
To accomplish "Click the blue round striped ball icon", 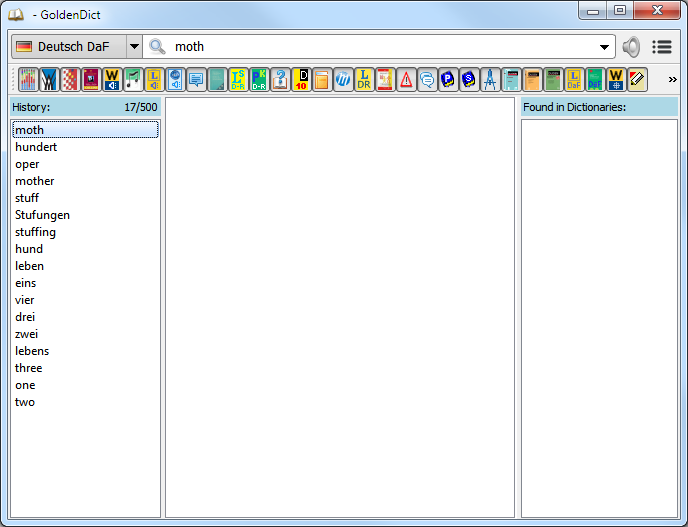I will (343, 79).
